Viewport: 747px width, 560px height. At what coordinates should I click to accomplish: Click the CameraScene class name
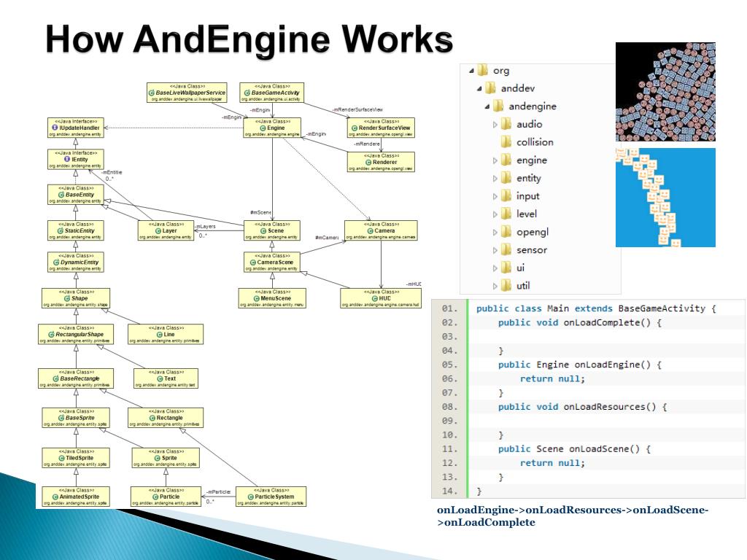coord(275,262)
